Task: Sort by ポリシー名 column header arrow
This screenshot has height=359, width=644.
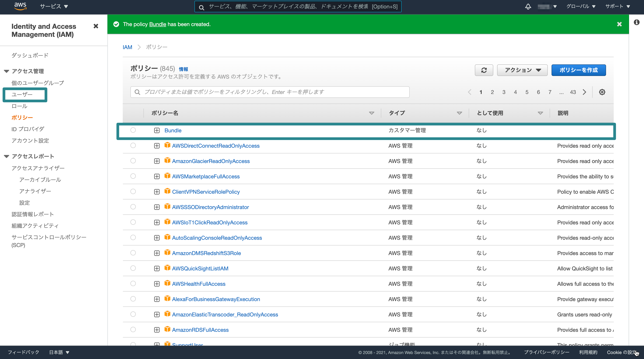Action: [371, 113]
